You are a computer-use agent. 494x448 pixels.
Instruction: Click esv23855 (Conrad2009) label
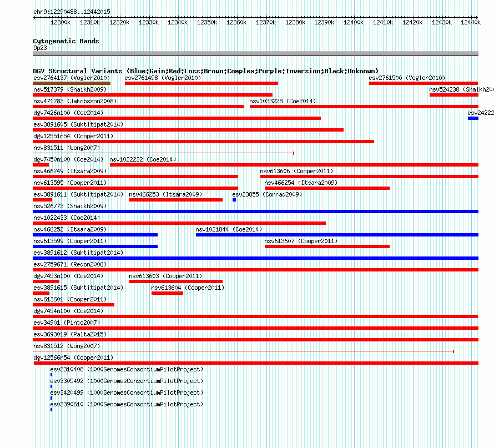[x=267, y=194]
